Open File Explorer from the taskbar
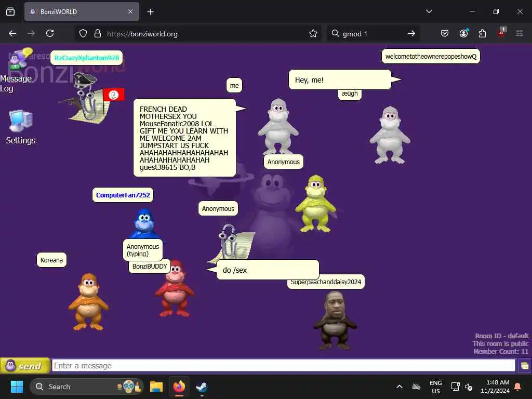 (x=156, y=387)
